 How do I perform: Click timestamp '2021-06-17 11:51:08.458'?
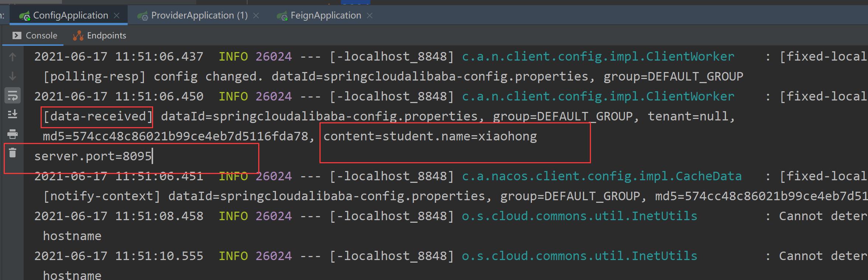tap(119, 216)
